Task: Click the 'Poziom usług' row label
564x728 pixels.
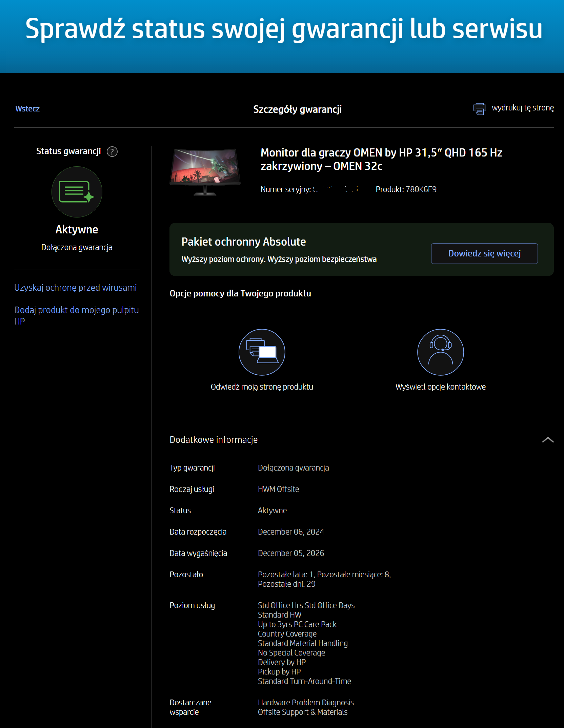Action: coord(192,605)
